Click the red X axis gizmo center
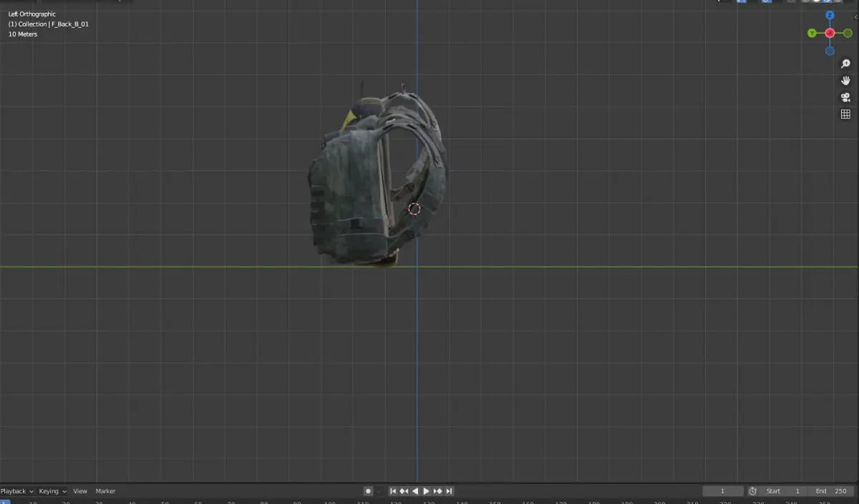 tap(830, 33)
